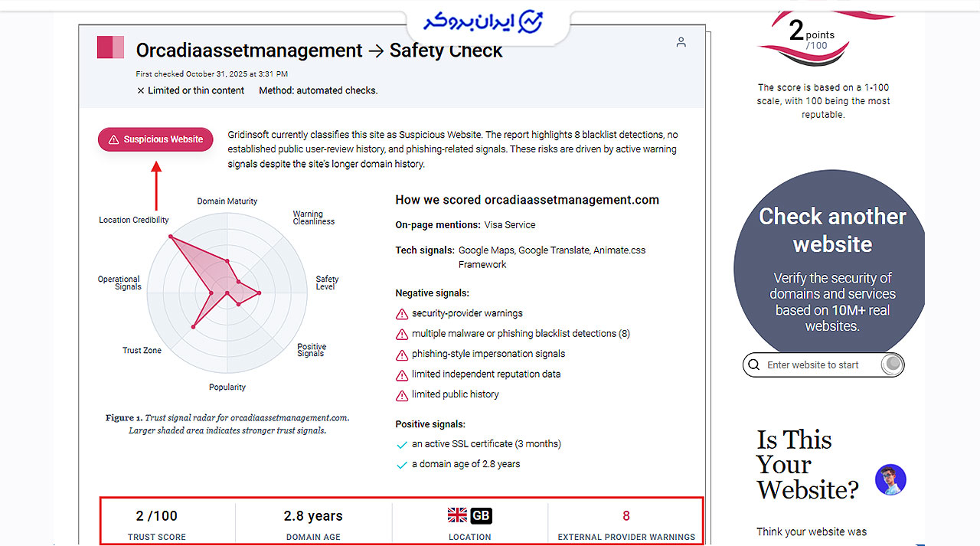Image resolution: width=980 pixels, height=546 pixels.
Task: Click the 8 External Provider Warnings value
Action: 626,516
